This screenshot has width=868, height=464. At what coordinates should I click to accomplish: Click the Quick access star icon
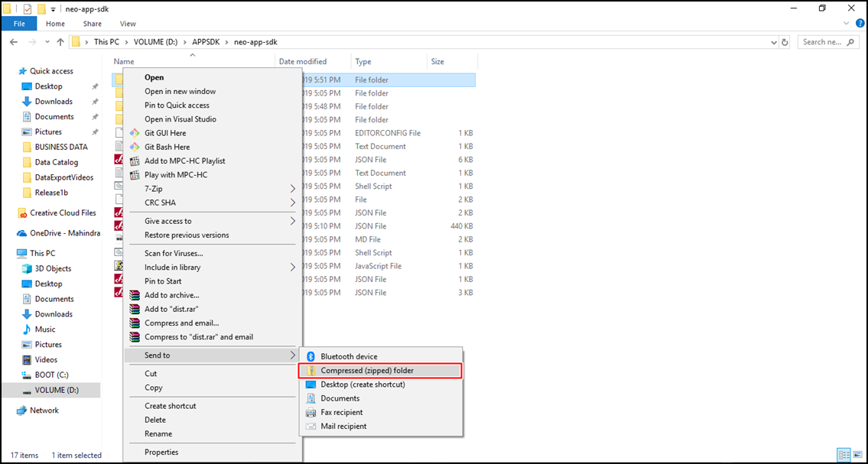point(23,71)
